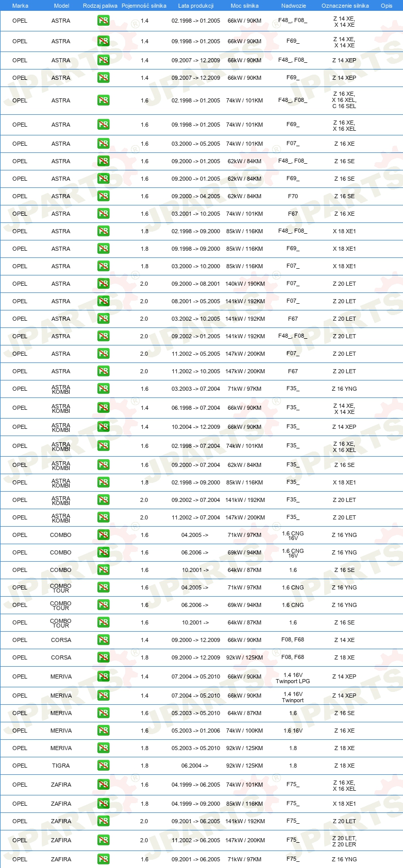Click the '1.4 16V Twinport LPG' body cell
403x868 pixels.
click(293, 678)
